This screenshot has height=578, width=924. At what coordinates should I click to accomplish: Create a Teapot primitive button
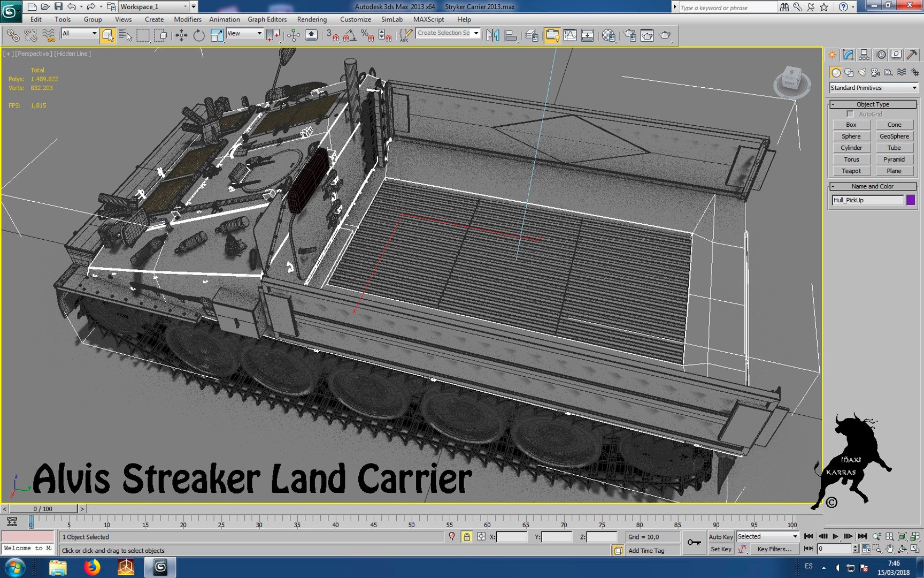[x=851, y=171]
